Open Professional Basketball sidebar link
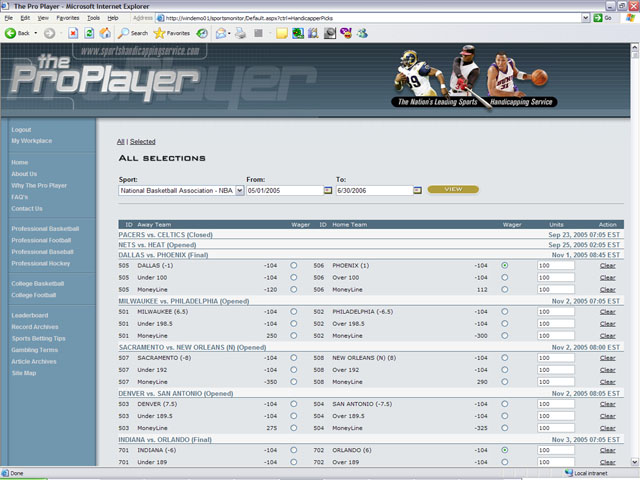The width and height of the screenshot is (640, 480). pyautogui.click(x=45, y=229)
